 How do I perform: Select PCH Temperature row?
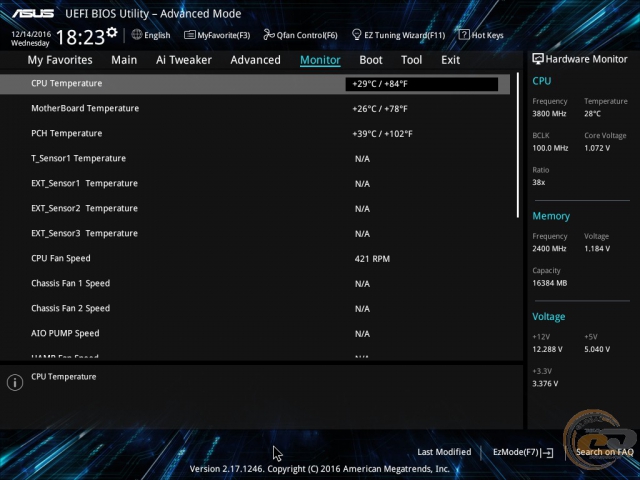[x=255, y=133]
